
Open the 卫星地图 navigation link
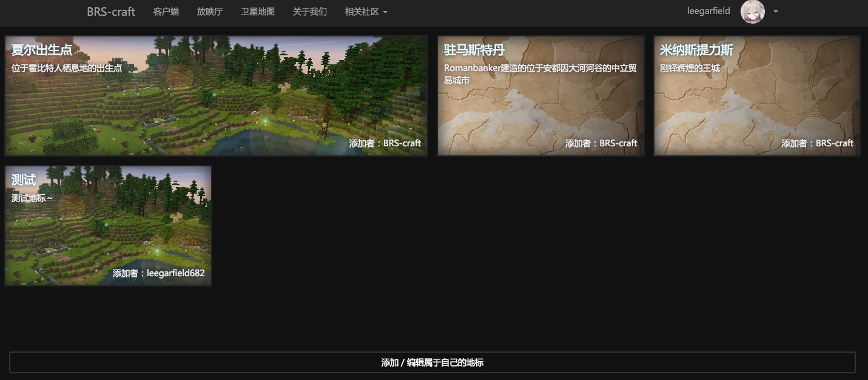(x=258, y=12)
